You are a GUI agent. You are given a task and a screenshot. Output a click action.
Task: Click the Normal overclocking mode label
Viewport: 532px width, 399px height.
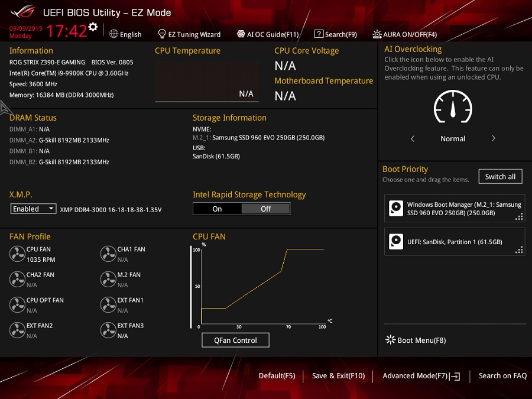point(453,139)
